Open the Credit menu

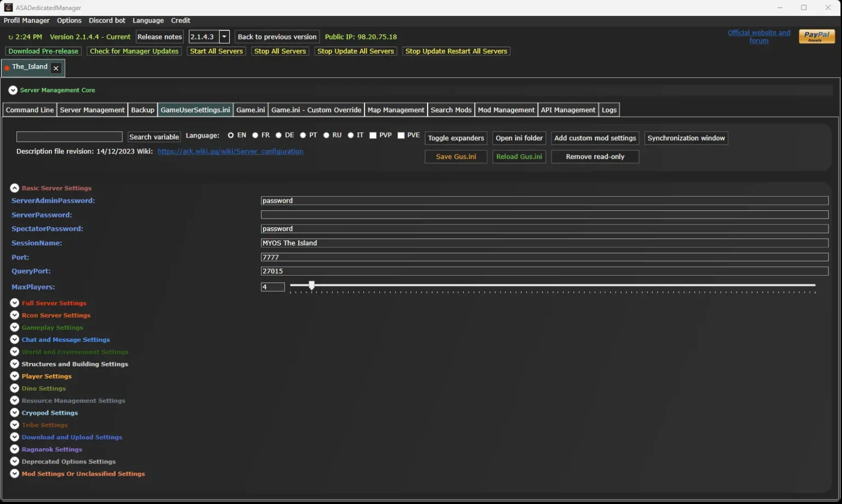pyautogui.click(x=180, y=20)
